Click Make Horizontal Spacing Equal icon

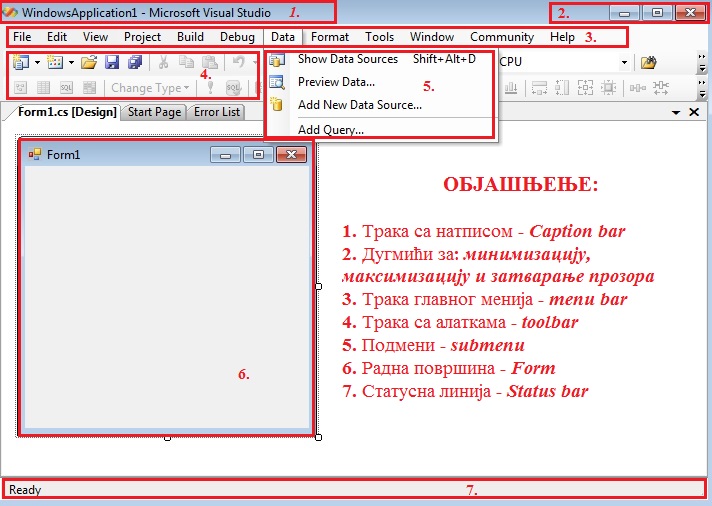(638, 88)
